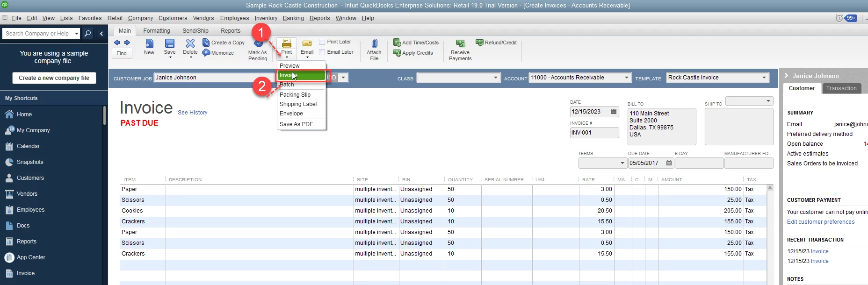868x285 pixels.
Task: Open search magnifier icon
Action: point(87,34)
